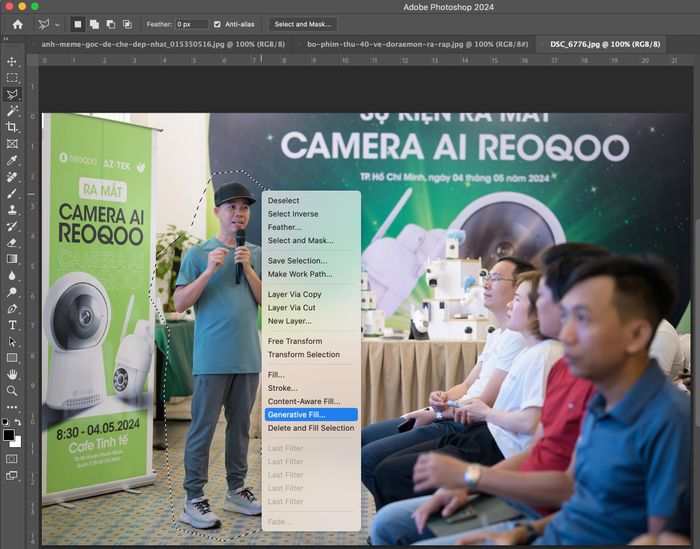Select the Rectangular Marquee tool
The image size is (700, 549).
coord(12,78)
